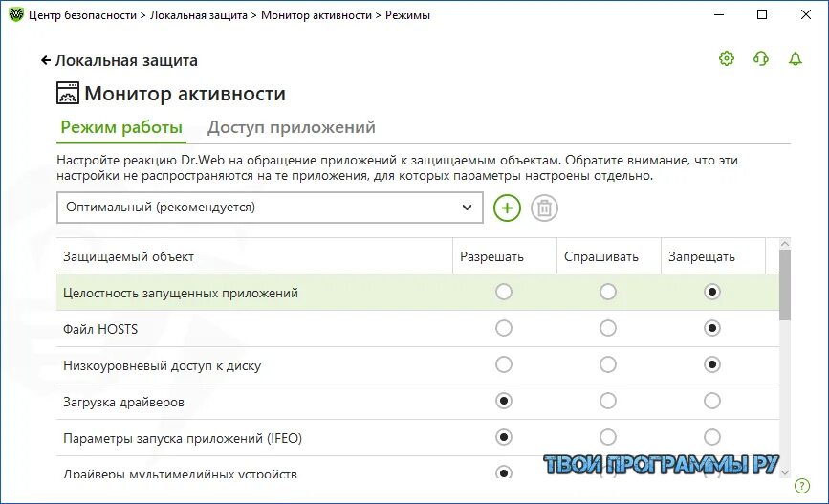Viewport: 829px width, 504px height.
Task: Set Низкоуровневый доступ к диску to Разрешать
Action: 503,364
